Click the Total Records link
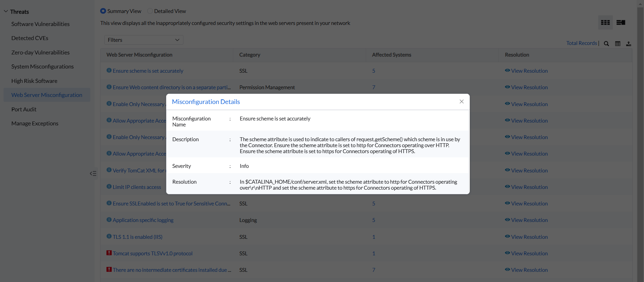The height and width of the screenshot is (282, 644). click(582, 43)
